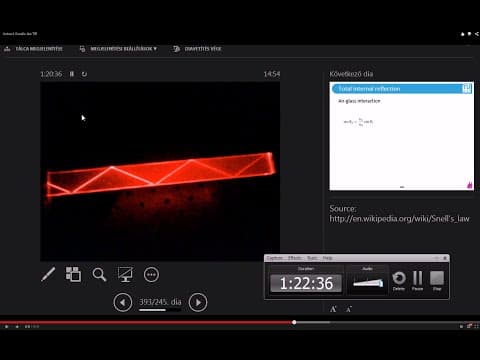
Task: Black out the slideshow with the monitor icon
Action: 125,274
